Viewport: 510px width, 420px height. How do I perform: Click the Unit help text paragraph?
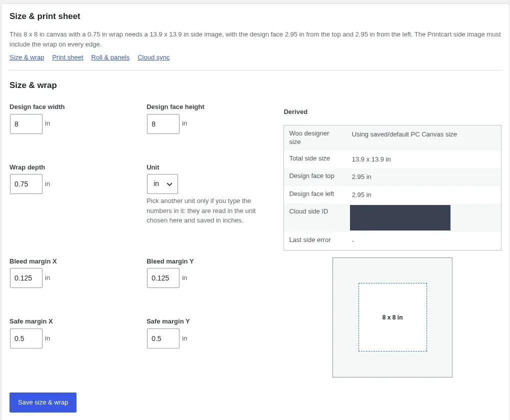coord(201,210)
